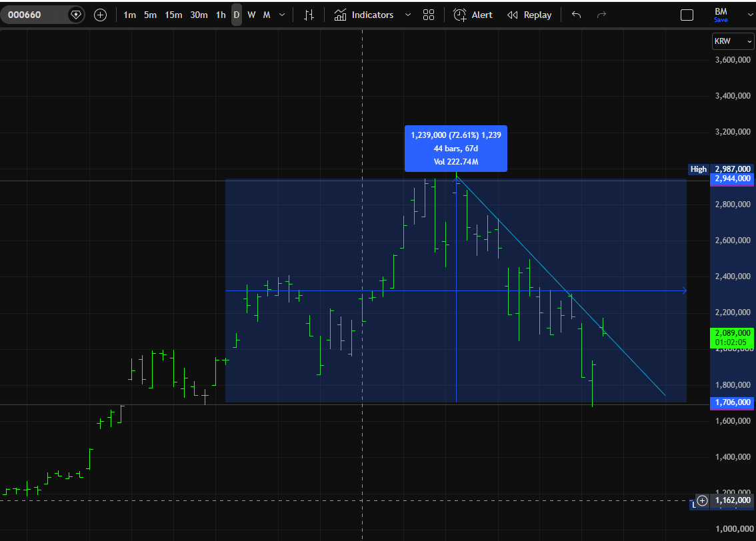Redo the last chart action
This screenshot has width=756, height=541.
(601, 15)
